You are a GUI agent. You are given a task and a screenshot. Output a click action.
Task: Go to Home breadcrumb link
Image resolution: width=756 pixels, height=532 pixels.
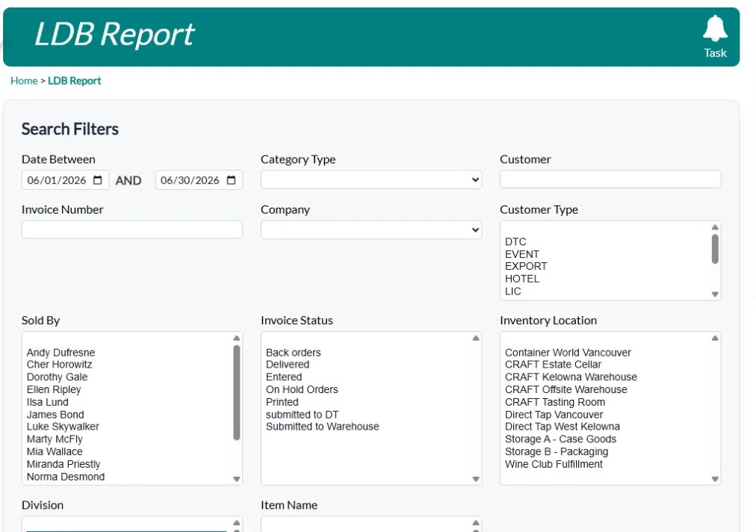[x=24, y=81]
